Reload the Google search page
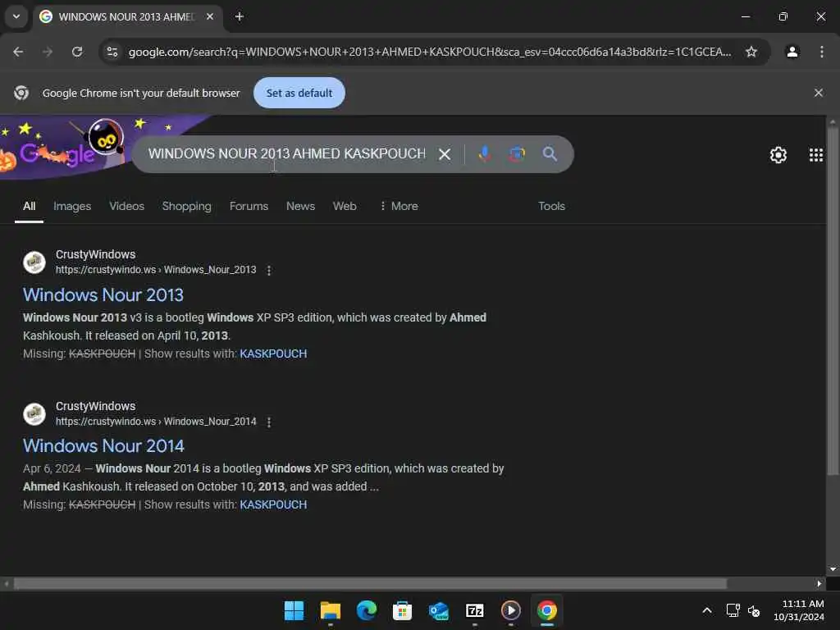Screen dimensions: 840x630 pyautogui.click(x=77, y=52)
